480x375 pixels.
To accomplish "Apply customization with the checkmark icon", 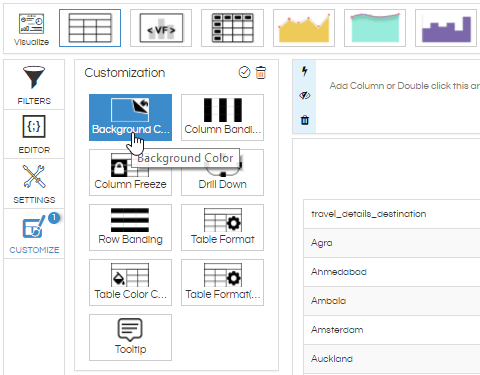I will tap(244, 72).
